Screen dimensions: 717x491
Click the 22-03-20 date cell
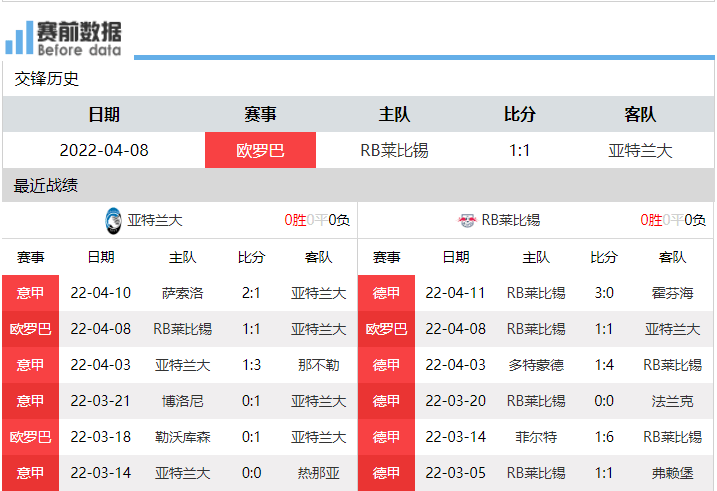point(455,401)
